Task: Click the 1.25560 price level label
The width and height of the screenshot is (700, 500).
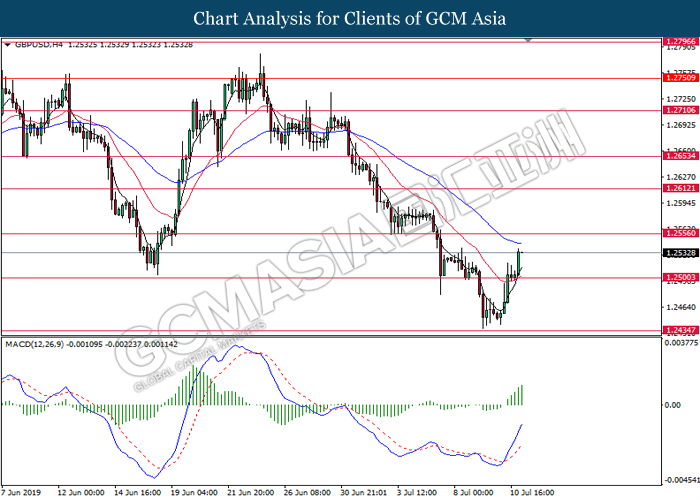Action: click(680, 233)
